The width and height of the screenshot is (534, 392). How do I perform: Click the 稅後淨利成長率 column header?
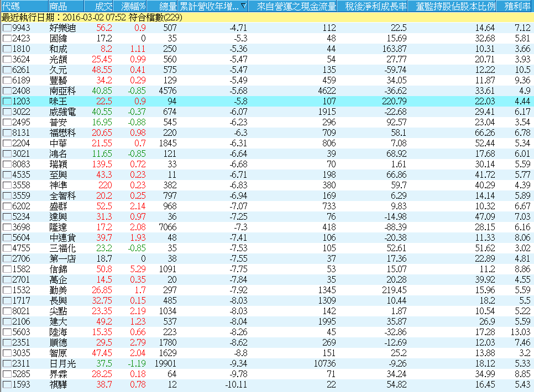pos(372,6)
